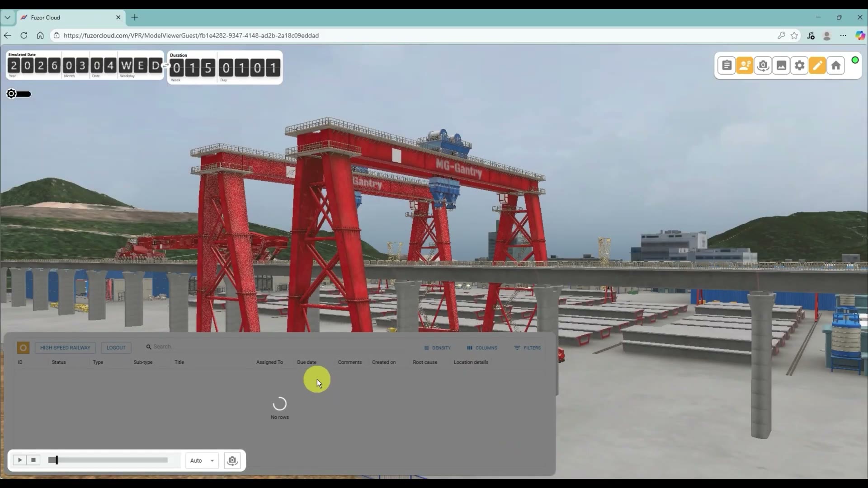The height and width of the screenshot is (488, 868).
Task: Sort by the Comments column header
Action: click(x=350, y=362)
